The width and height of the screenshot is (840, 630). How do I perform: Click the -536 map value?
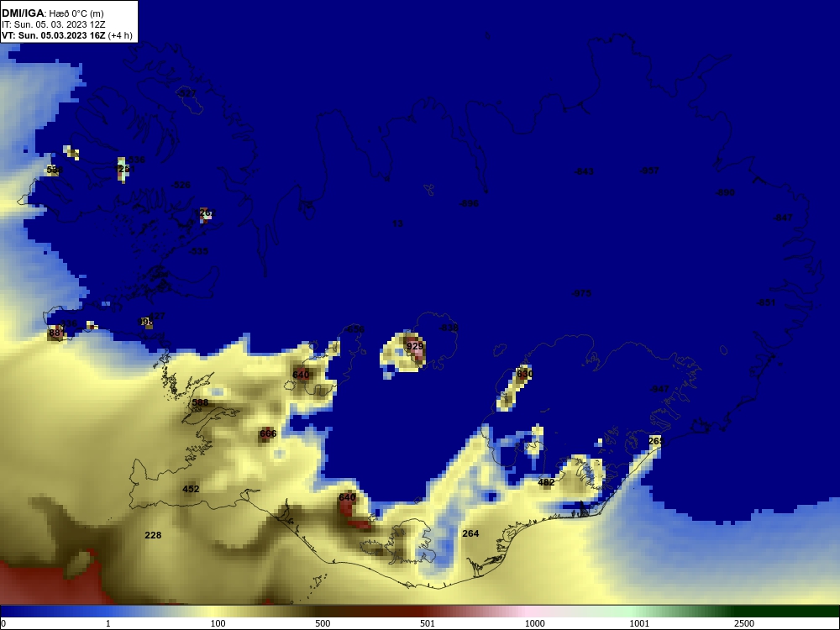pyautogui.click(x=135, y=159)
